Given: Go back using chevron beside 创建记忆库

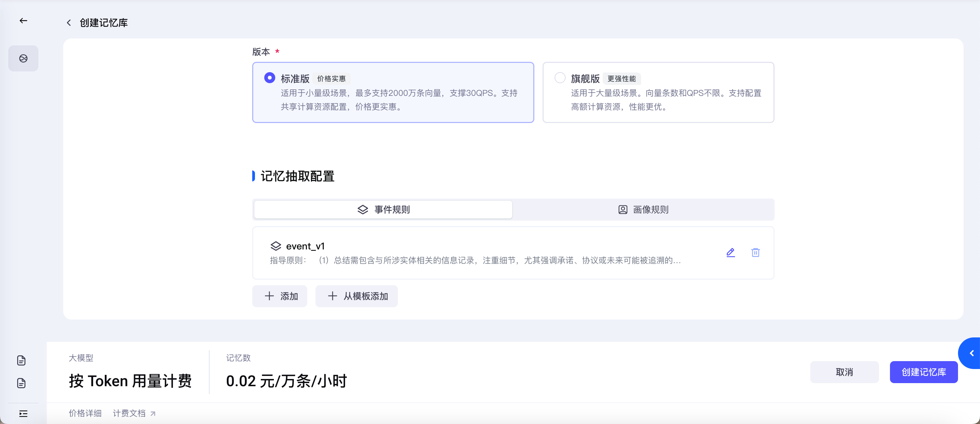Looking at the screenshot, I should 69,23.
